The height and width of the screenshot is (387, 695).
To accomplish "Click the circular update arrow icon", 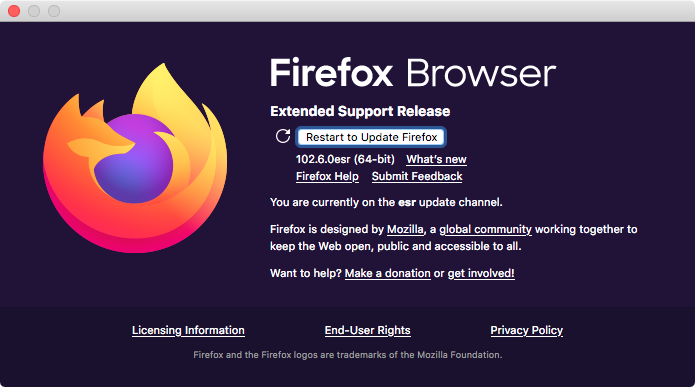I will pos(283,136).
